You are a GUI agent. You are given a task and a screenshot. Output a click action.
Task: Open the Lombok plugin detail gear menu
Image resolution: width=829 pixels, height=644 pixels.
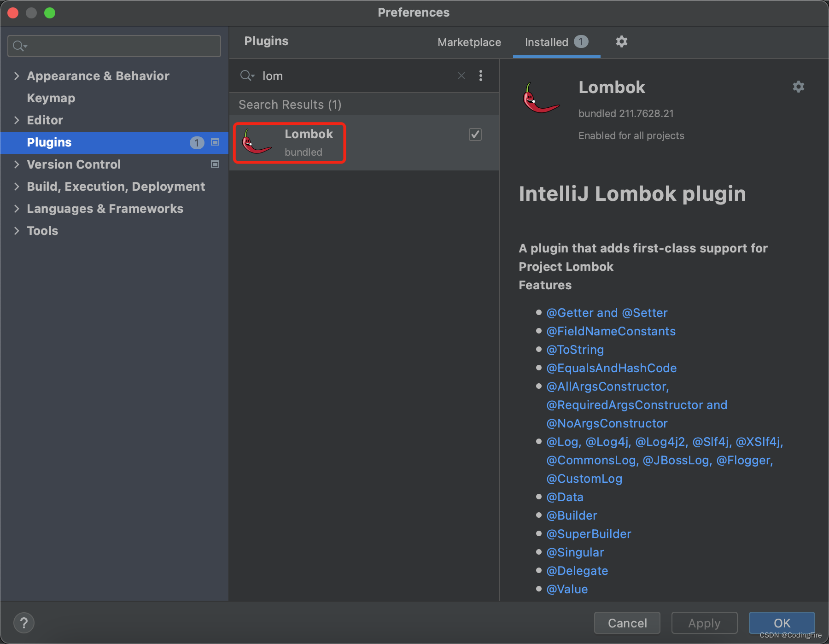(798, 87)
